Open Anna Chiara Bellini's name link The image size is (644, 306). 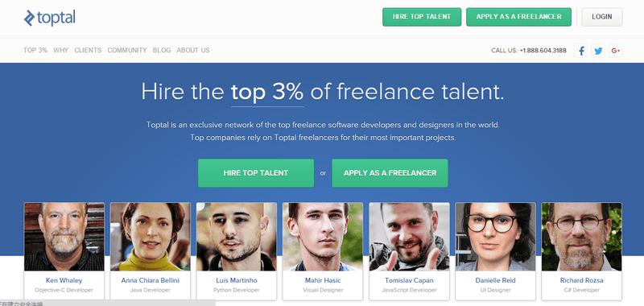151,280
